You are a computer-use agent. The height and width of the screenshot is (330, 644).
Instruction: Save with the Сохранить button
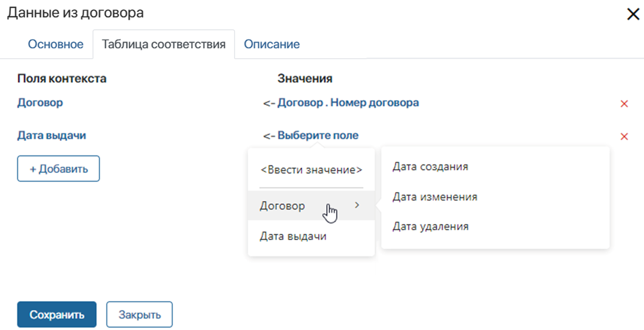(x=57, y=315)
